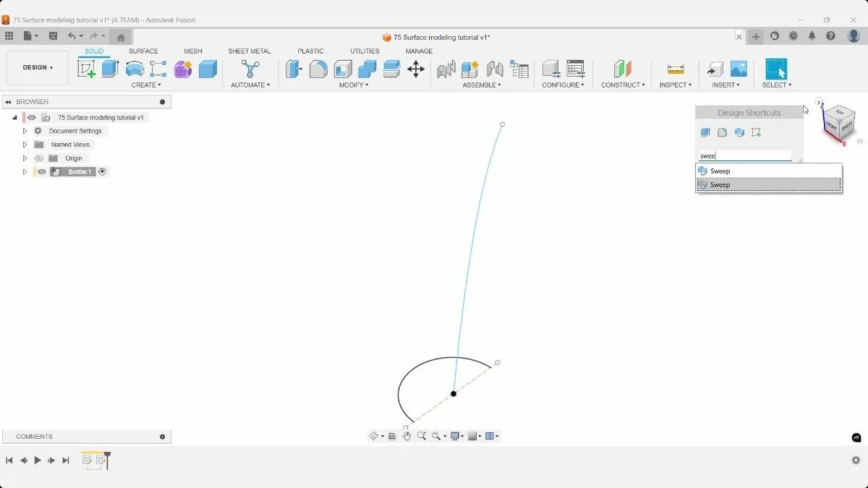
Task: Click the Configure model icon
Action: click(551, 69)
